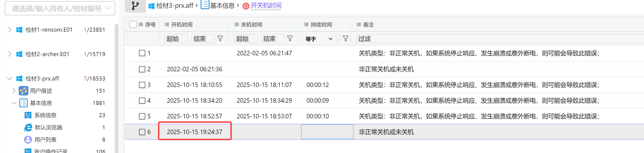
Task: Click shutdown time 2025-10-15 18:34:29
Action: point(264,101)
